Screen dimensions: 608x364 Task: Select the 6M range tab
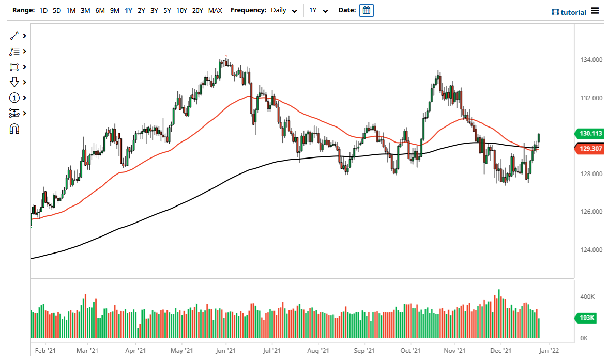click(x=100, y=10)
